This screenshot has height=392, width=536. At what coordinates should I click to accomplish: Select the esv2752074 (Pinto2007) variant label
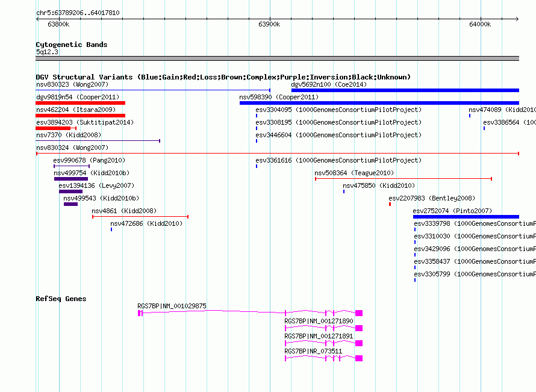(452, 211)
